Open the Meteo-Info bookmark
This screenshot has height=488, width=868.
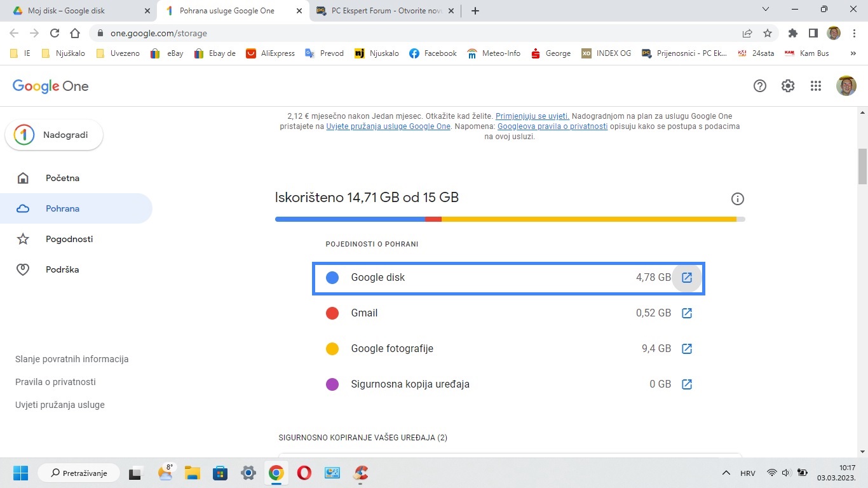(494, 53)
